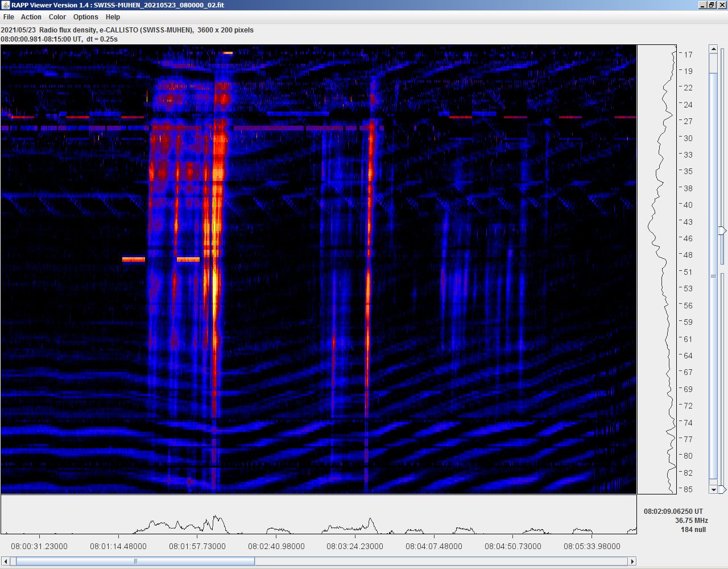Click the time scrollbar right arrow
Viewport: 728px width, 569px height.
pos(631,561)
